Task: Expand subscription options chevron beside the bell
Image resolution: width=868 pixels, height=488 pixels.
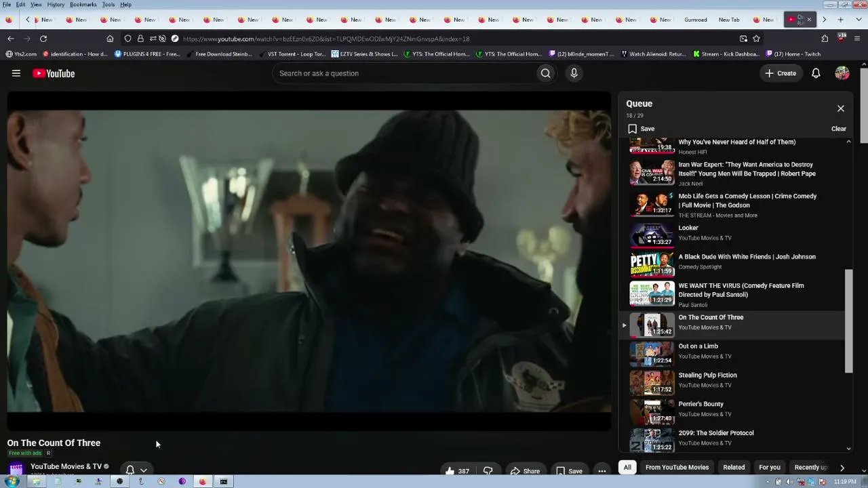Action: [143, 470]
